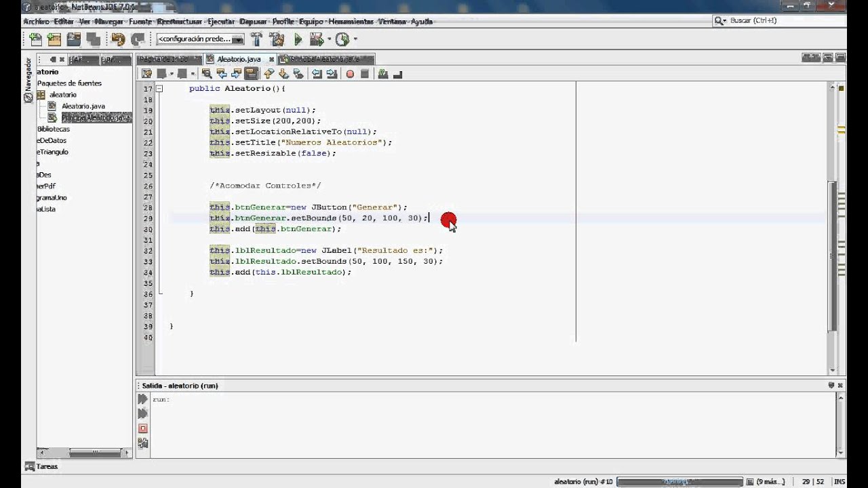The width and height of the screenshot is (868, 488).
Task: Click the Save All toolbar icon
Action: click(x=93, y=39)
